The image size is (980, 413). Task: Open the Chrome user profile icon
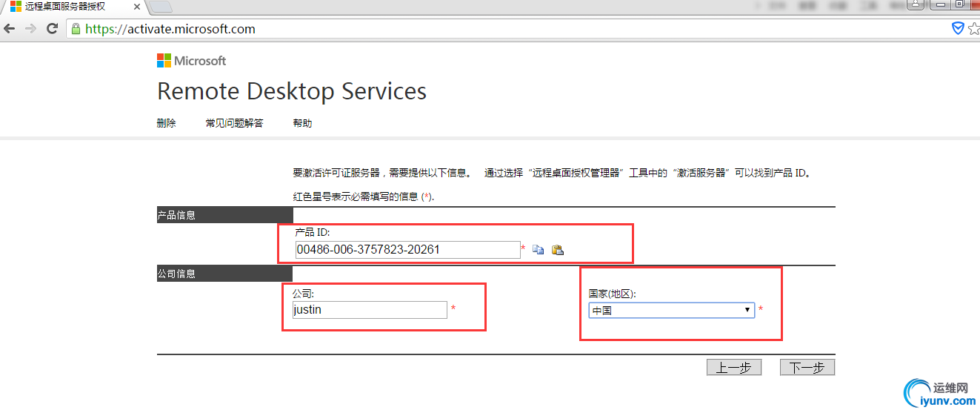[916, 4]
